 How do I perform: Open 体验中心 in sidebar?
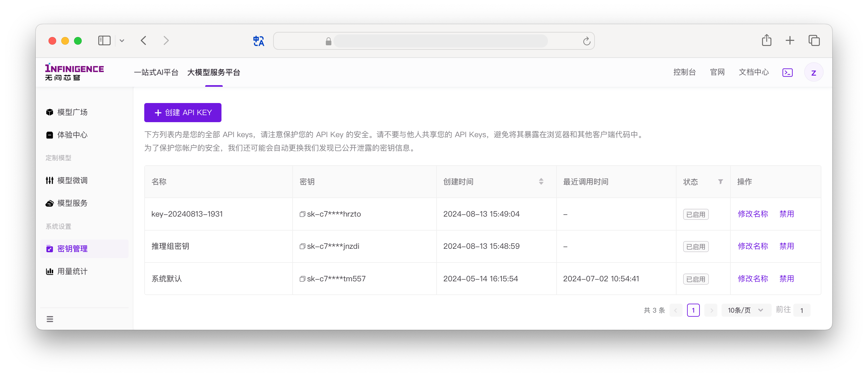84,135
